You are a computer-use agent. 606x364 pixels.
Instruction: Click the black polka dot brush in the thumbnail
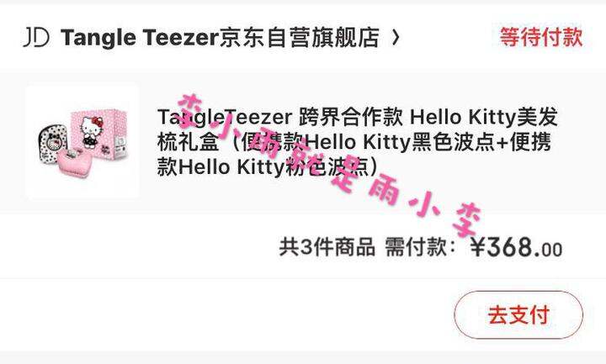53,142
